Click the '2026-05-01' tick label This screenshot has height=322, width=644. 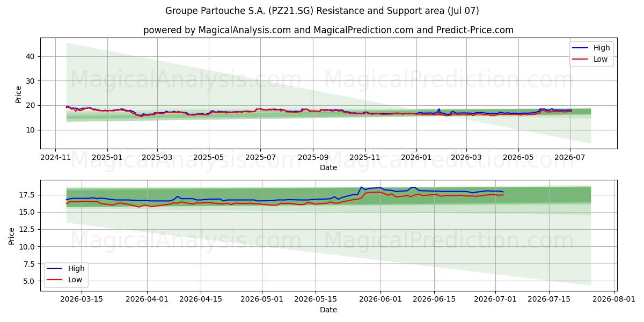(262, 299)
